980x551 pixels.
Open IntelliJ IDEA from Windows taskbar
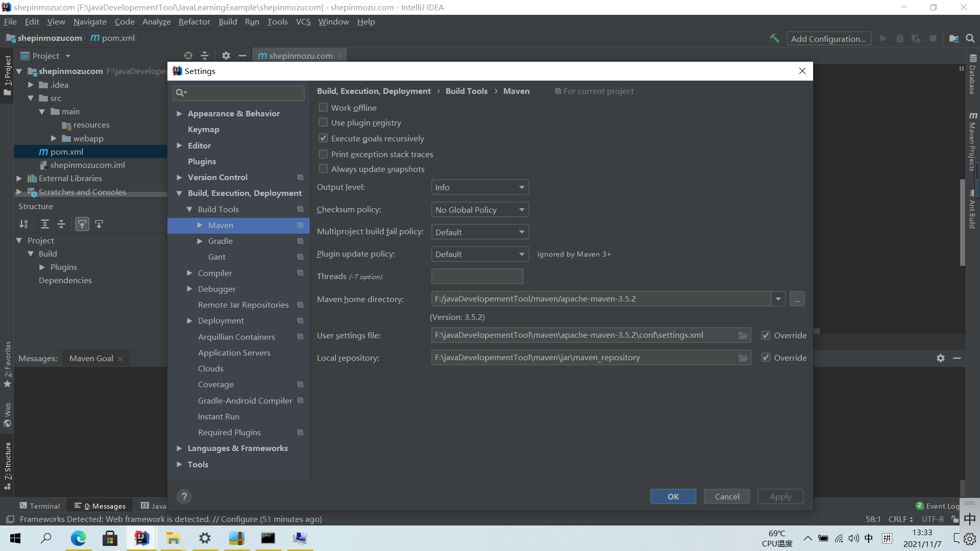141,538
